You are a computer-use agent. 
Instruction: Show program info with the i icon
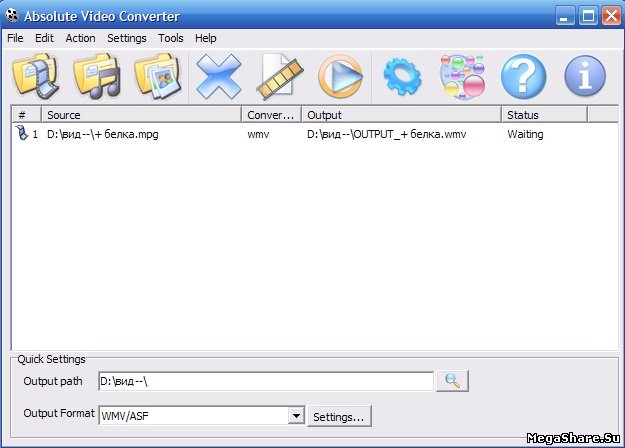coord(585,77)
